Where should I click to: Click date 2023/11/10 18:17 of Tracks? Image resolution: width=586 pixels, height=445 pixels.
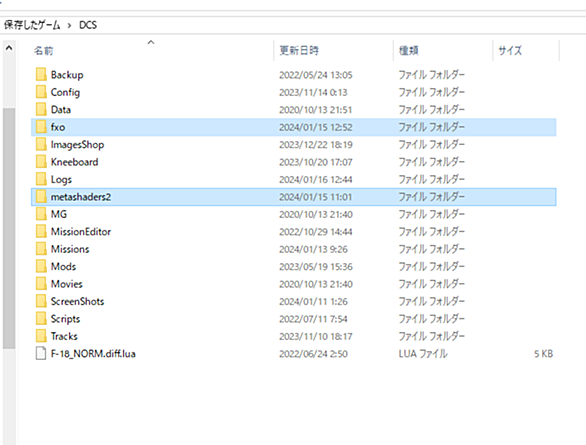click(316, 336)
